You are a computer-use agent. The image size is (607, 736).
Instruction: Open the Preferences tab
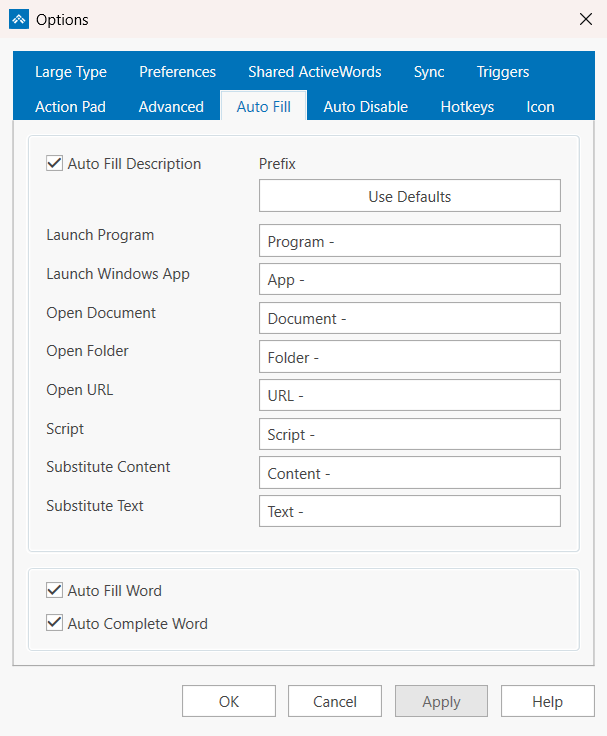pyautogui.click(x=177, y=72)
